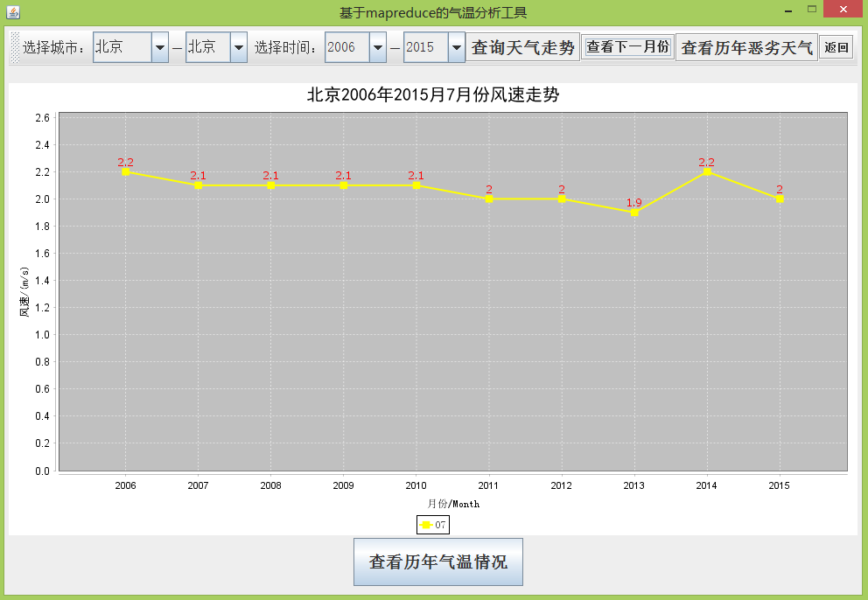Click the 2007 data point at 2.1

pyautogui.click(x=198, y=185)
